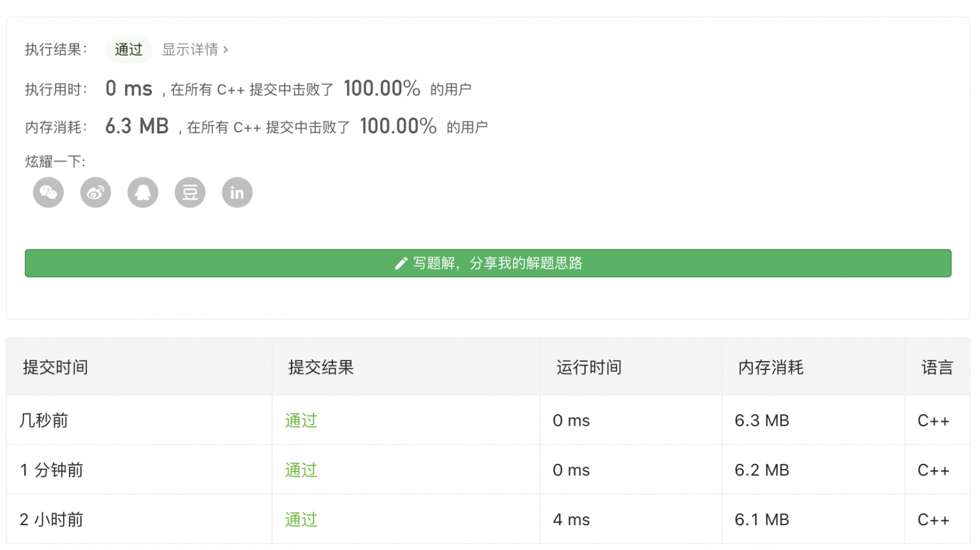This screenshot has height=550, width=980.
Task: Click the 6.2 MB memory cell
Action: 762,470
